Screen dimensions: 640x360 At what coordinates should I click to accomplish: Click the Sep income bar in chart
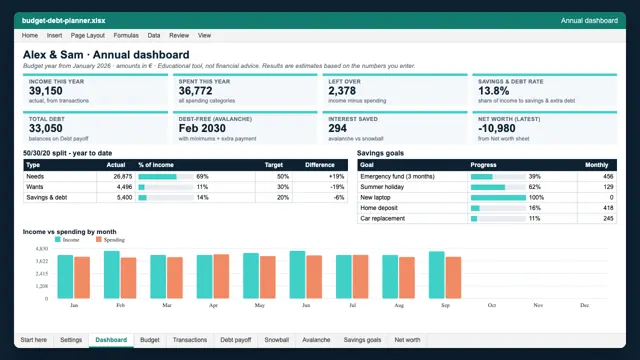pyautogui.click(x=436, y=275)
